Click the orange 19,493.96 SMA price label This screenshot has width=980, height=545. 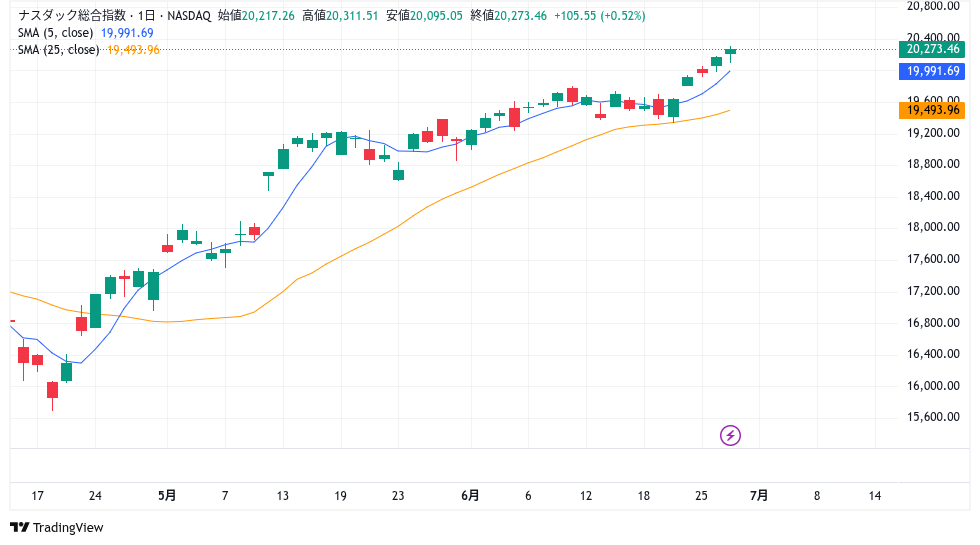click(x=932, y=110)
